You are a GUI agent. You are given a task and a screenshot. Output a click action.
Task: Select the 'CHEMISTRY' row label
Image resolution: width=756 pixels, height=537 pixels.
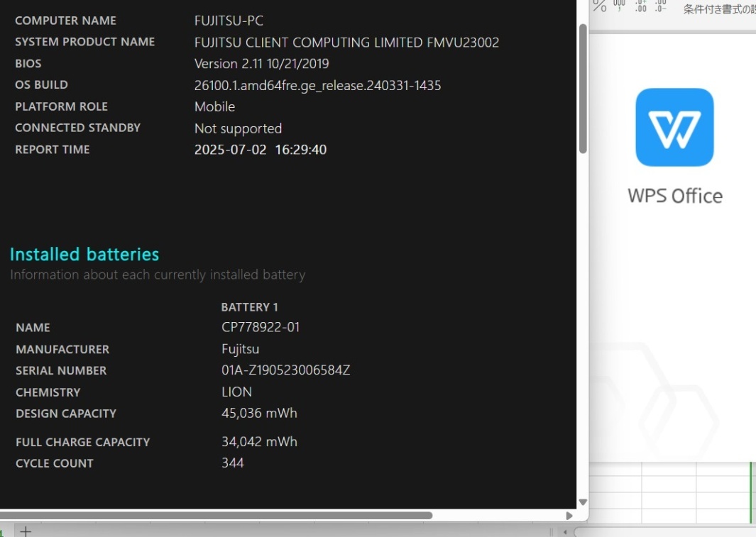pos(48,392)
